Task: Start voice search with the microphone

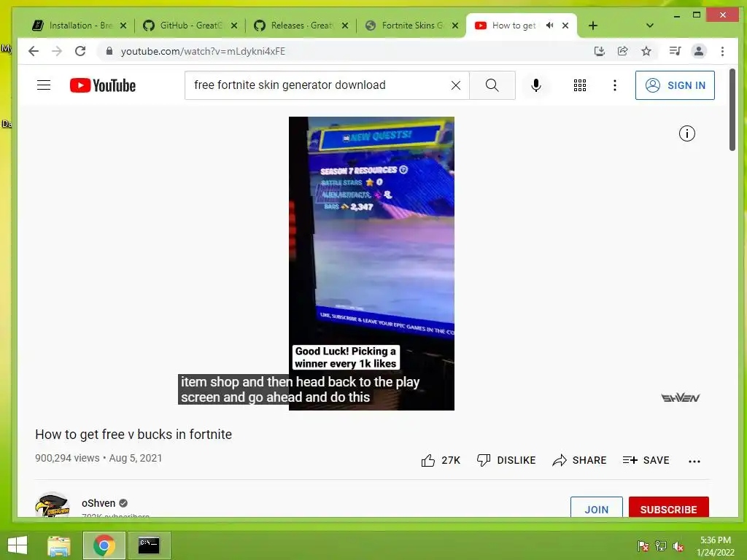Action: [536, 85]
